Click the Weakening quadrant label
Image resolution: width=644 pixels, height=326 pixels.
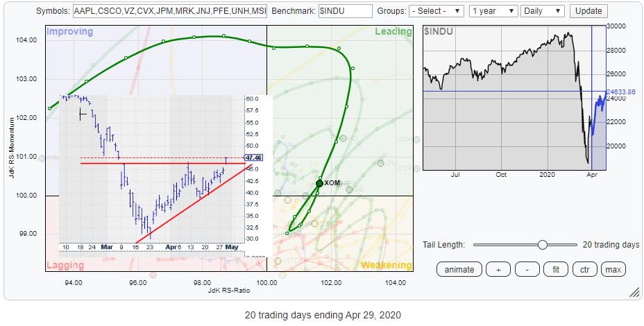tap(386, 266)
